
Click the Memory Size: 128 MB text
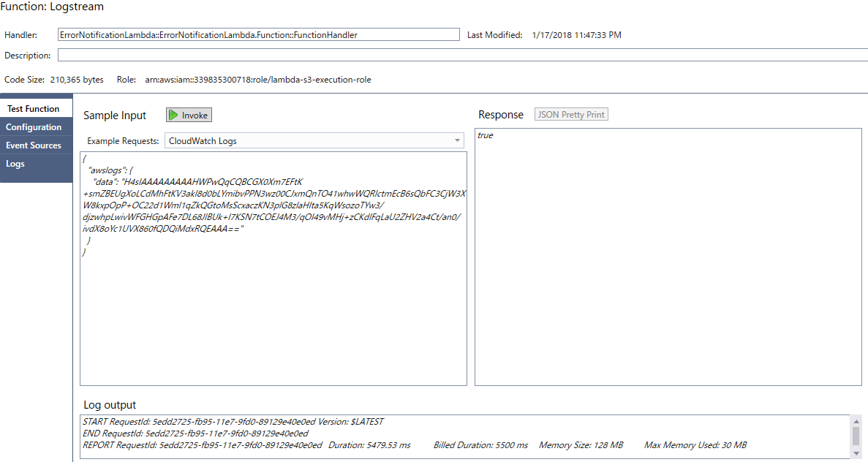coord(581,445)
